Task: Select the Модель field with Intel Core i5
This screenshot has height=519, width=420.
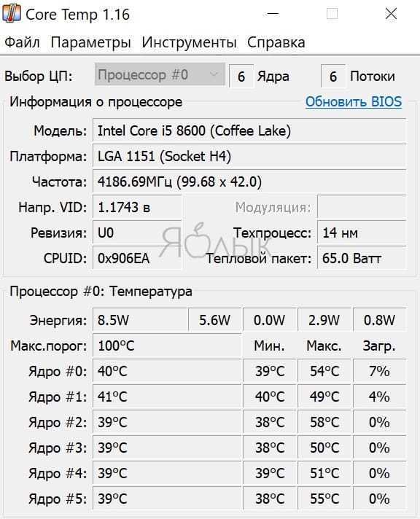Action: [x=249, y=130]
